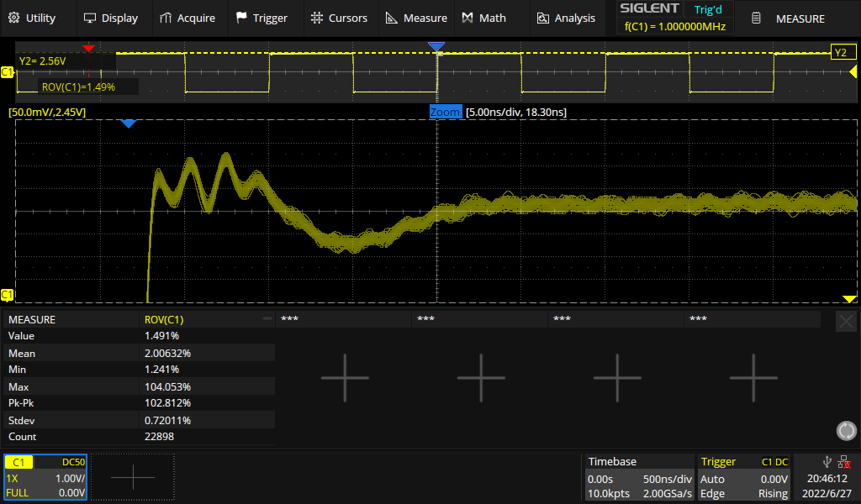Add a new channel with plus box
Viewport: 861px width, 504px height.
click(x=133, y=477)
